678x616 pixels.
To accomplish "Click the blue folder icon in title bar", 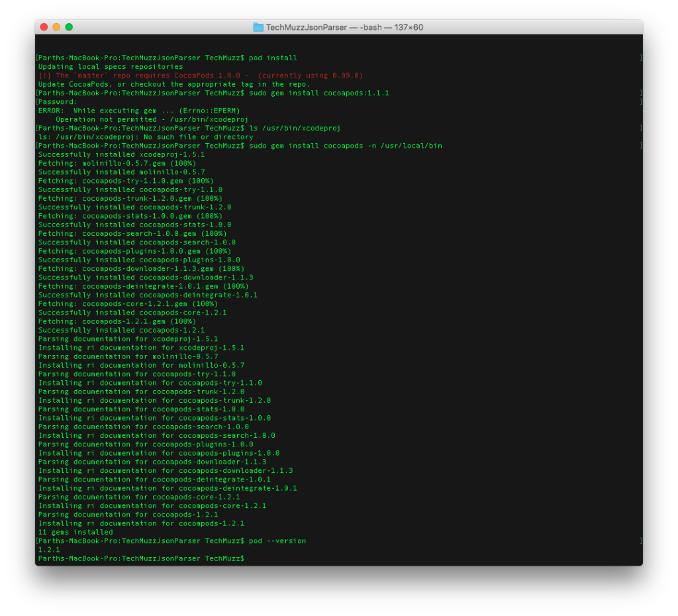I will click(258, 27).
